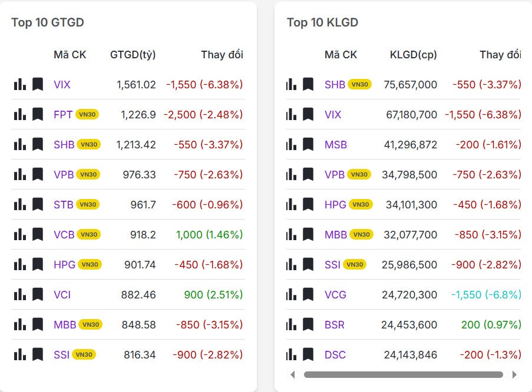Open the VIX ticker link in Top 10 GTGD
The image size is (532, 392).
pos(62,85)
